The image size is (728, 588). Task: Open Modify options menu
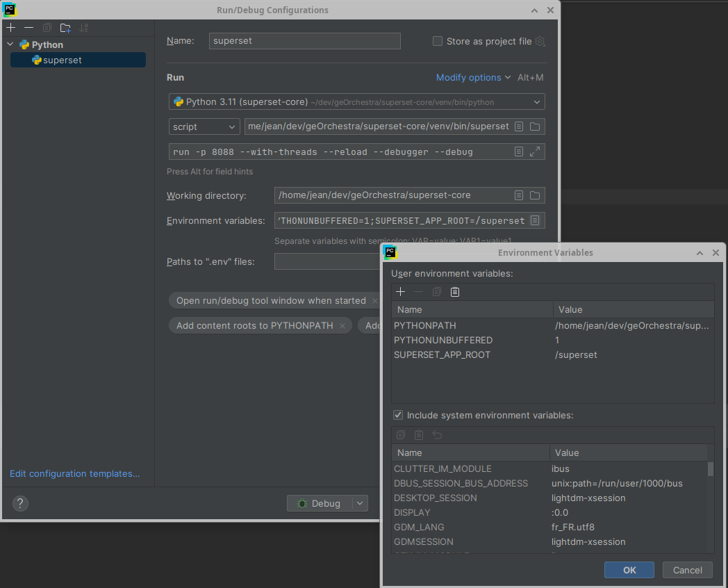point(473,78)
